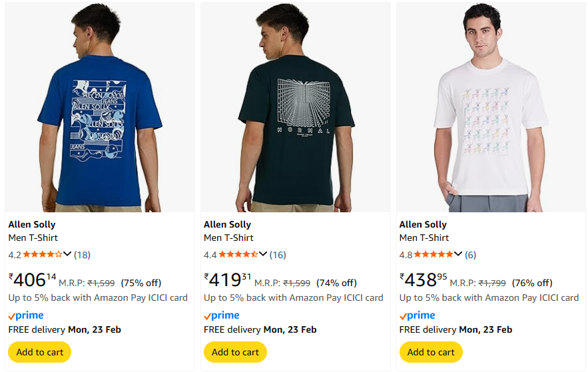588x372 pixels.
Task: Open the white printed T-shirt product image
Action: (491, 108)
